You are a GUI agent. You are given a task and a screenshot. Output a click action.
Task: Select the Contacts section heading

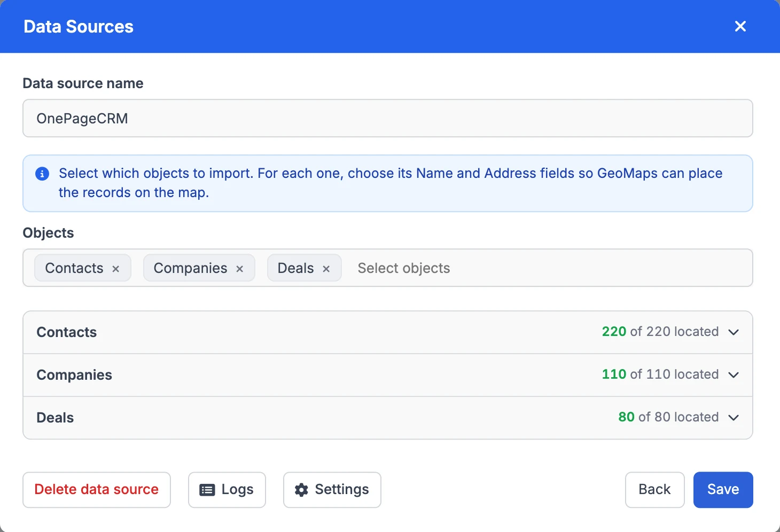pos(67,332)
